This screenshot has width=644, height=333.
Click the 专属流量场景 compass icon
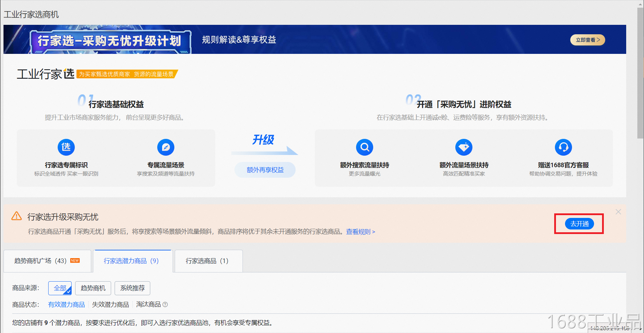[166, 147]
